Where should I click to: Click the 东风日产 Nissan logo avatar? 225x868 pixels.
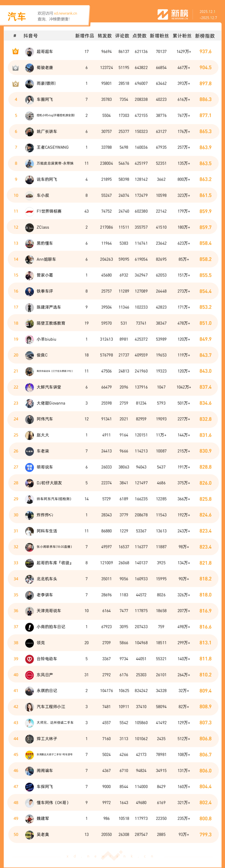(x=29, y=675)
